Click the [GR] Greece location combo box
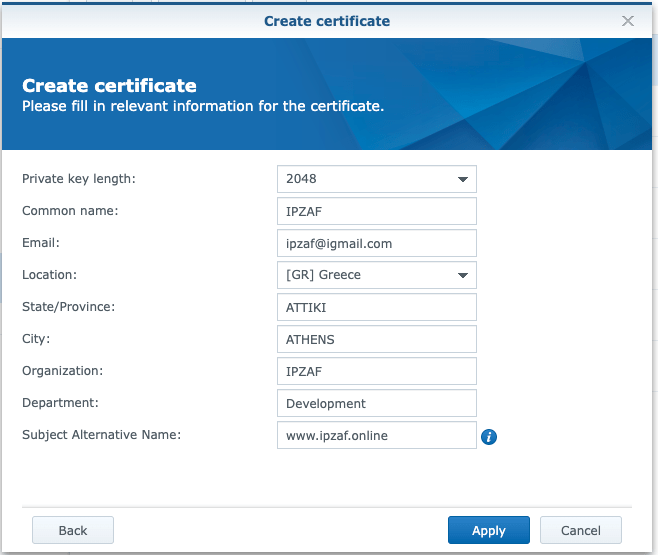Image resolution: width=658 pixels, height=555 pixels. (x=377, y=275)
